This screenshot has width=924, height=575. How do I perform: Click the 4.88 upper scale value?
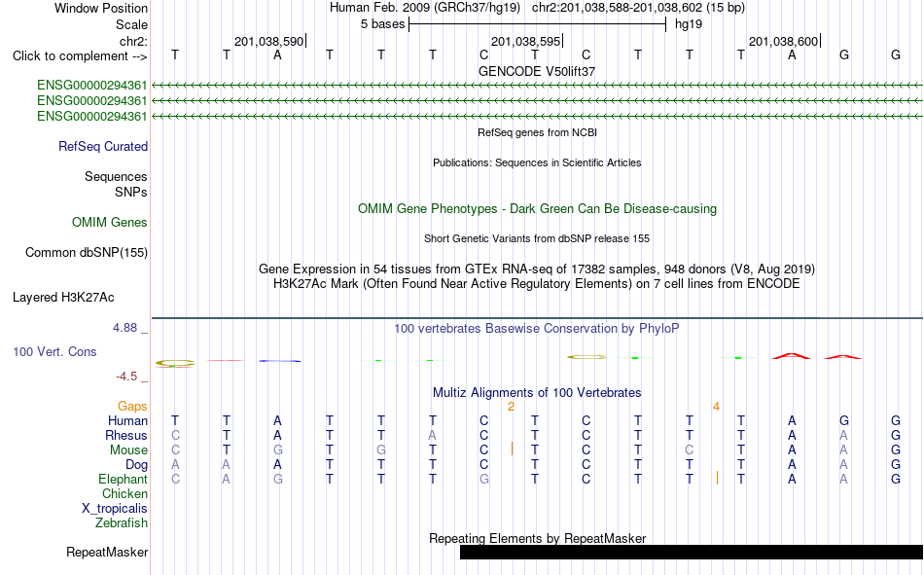click(x=124, y=327)
